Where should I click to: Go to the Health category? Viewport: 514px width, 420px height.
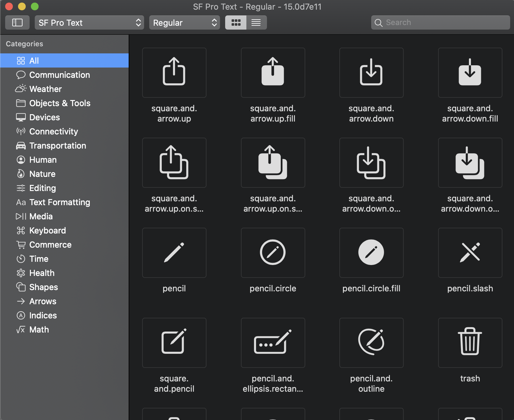(x=64, y=273)
